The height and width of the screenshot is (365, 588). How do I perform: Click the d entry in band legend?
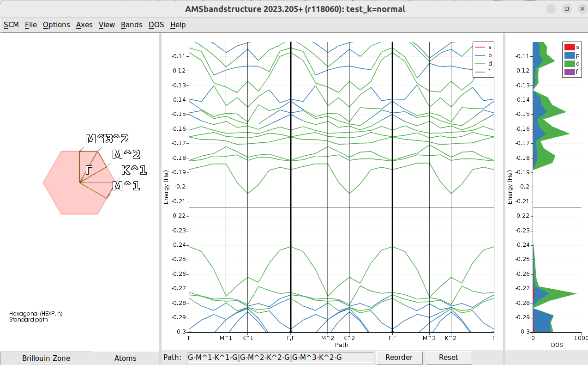click(483, 64)
